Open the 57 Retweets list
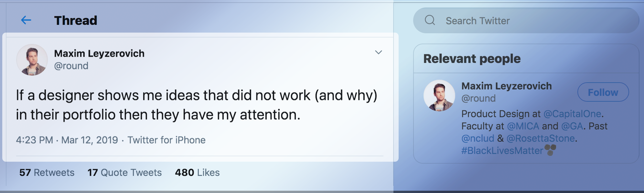Screen dimensions: 644x193 [x=47, y=173]
